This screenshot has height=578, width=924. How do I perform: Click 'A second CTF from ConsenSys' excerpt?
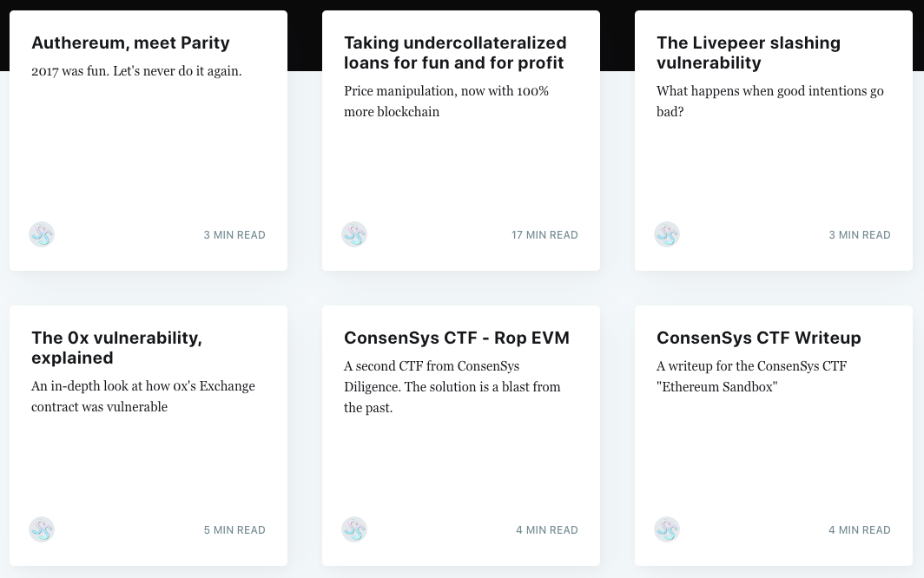click(x=452, y=387)
